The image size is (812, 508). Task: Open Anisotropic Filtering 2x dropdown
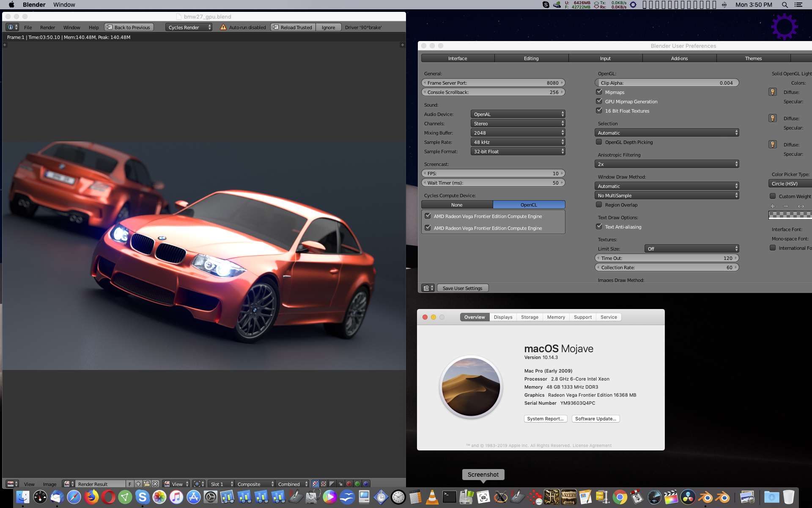(667, 164)
